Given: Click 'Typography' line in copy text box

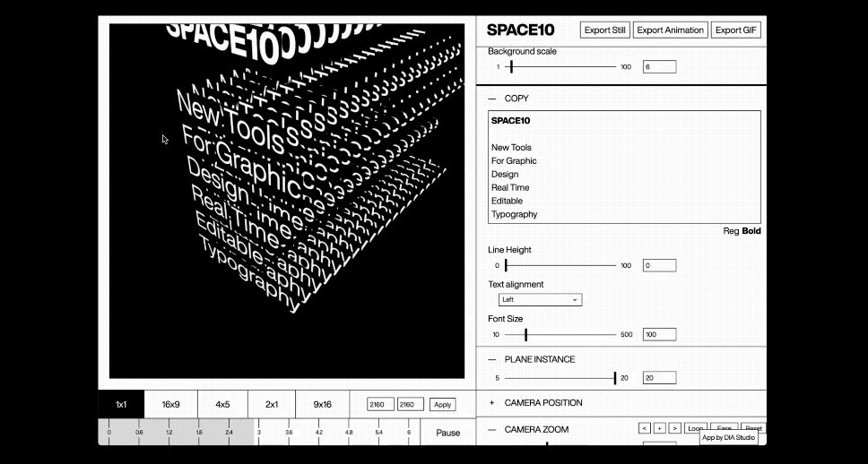Looking at the screenshot, I should [x=515, y=215].
